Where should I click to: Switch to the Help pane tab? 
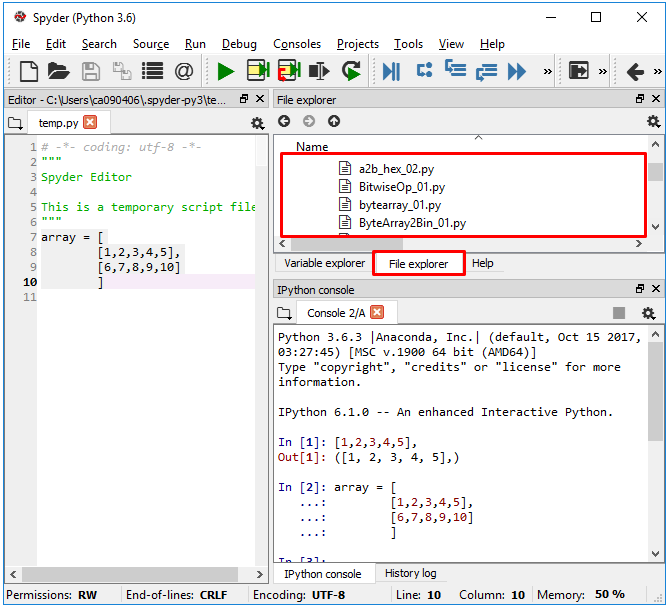(x=483, y=263)
